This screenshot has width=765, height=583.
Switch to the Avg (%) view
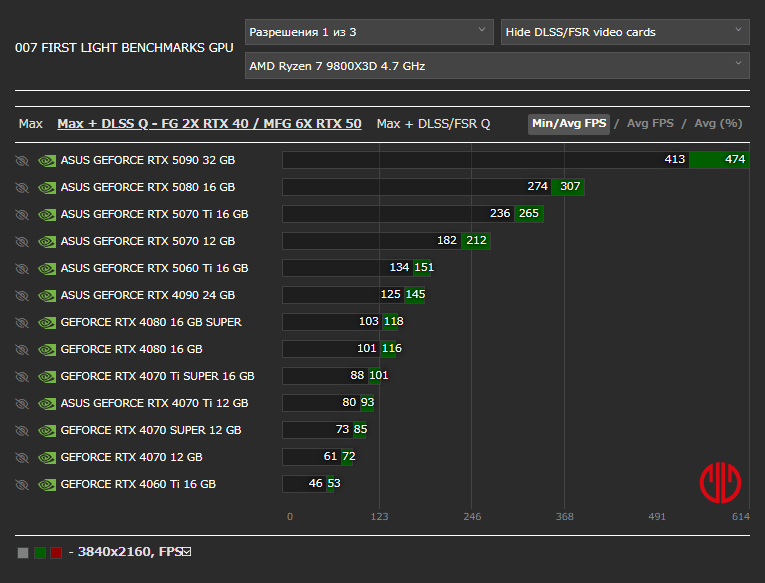click(x=718, y=123)
